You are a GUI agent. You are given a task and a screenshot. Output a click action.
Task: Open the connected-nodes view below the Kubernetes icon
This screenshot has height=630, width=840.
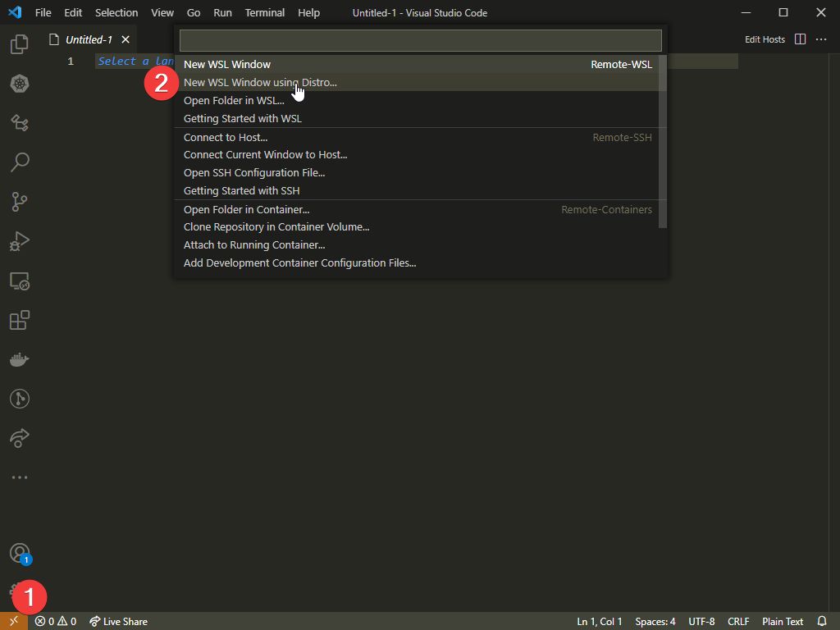click(x=20, y=123)
